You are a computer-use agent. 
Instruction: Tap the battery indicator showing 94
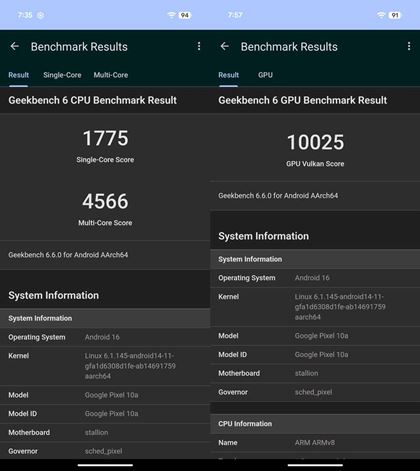185,15
